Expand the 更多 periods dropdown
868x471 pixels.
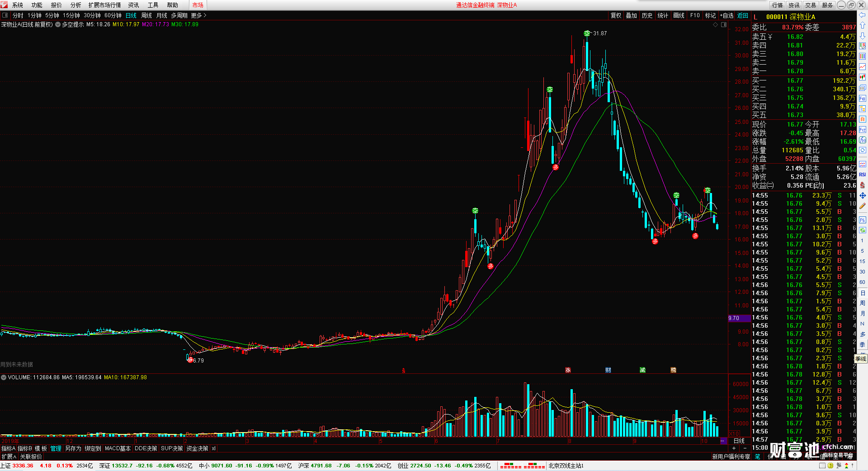coord(198,15)
